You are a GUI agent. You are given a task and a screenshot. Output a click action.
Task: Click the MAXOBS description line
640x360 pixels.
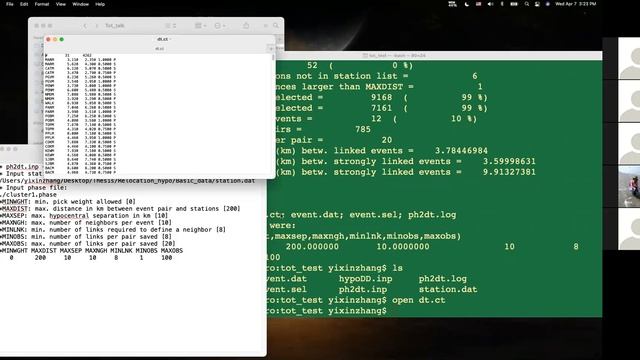[x=88, y=243]
